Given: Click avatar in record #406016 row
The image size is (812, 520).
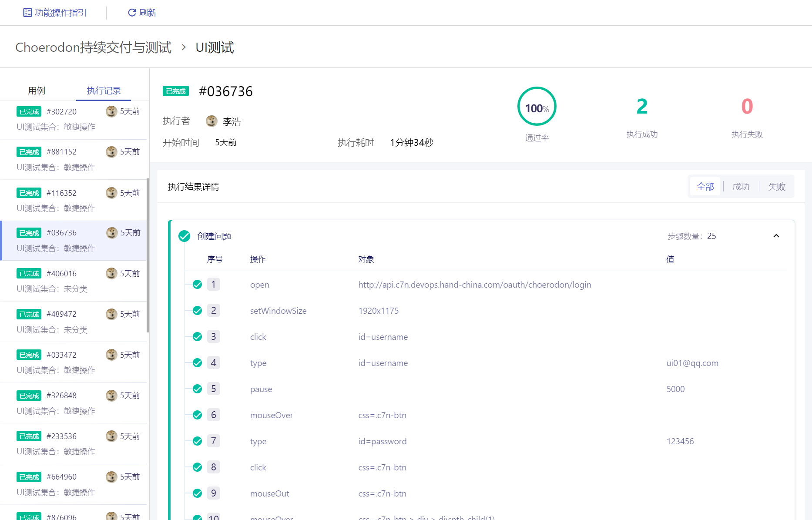Looking at the screenshot, I should coord(111,273).
